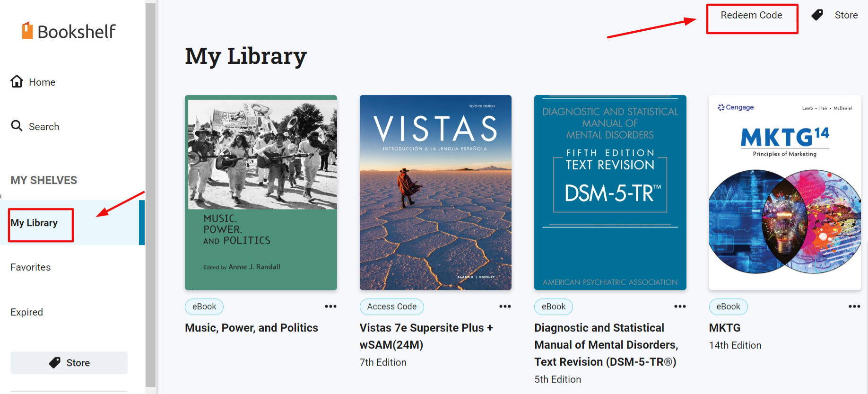Click the tag icon inside the sidebar Store button
868x394 pixels.
click(x=54, y=362)
